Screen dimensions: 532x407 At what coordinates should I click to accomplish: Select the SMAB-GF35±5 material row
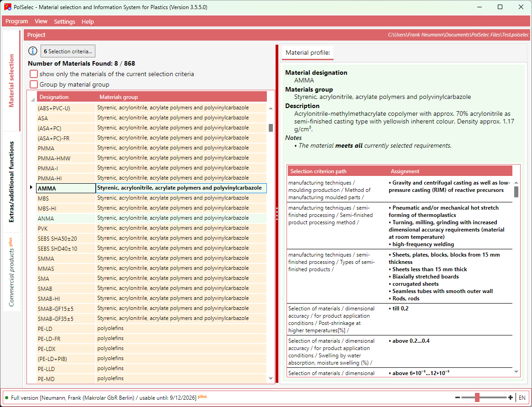coord(151,319)
